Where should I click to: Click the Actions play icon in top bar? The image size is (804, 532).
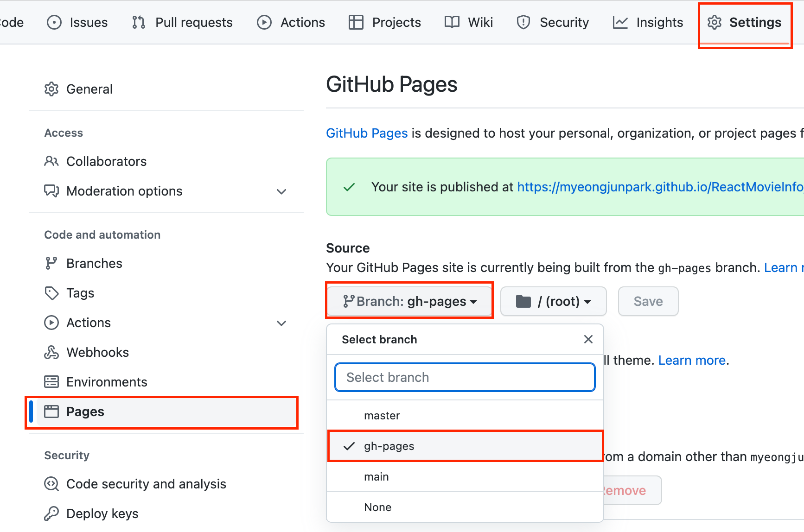[264, 22]
